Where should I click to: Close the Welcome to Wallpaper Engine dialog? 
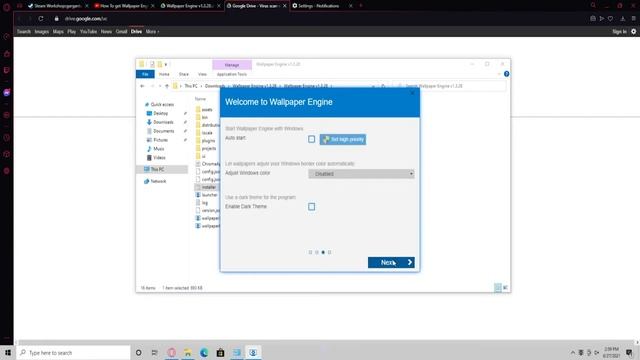pyautogui.click(x=412, y=93)
